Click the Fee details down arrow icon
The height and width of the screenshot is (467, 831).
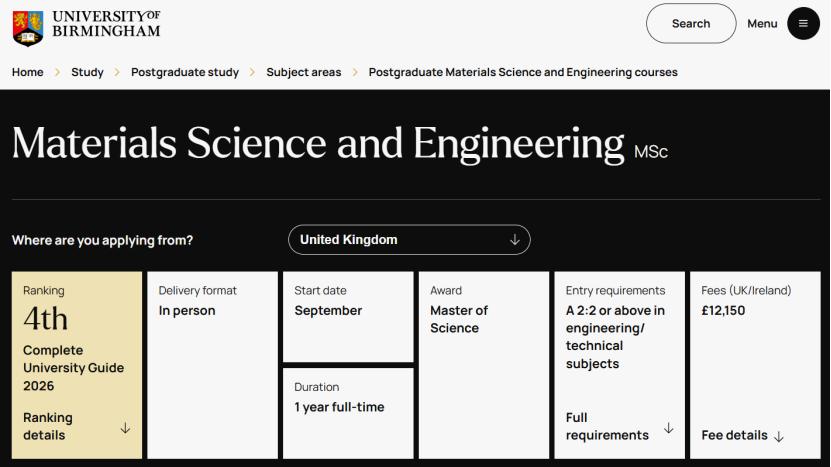click(779, 437)
